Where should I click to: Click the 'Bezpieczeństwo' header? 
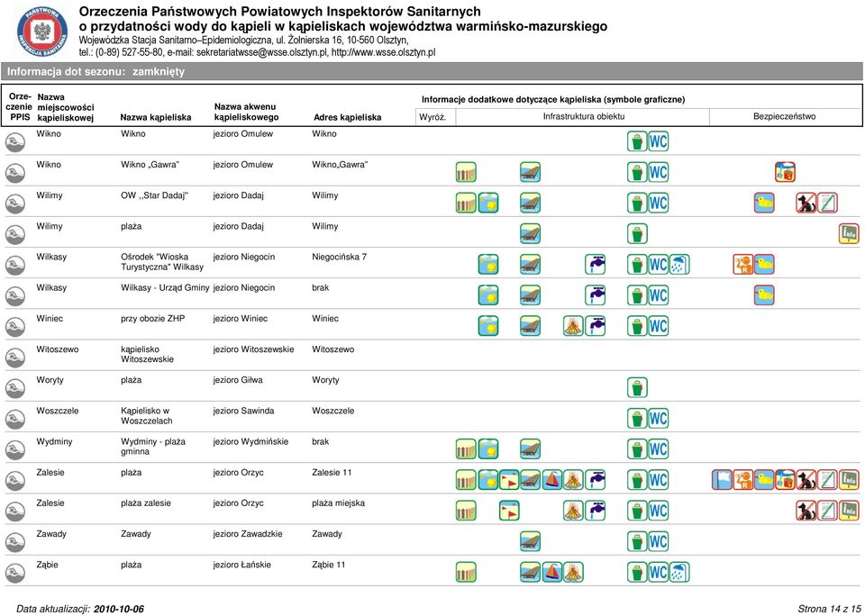pyautogui.click(x=785, y=116)
